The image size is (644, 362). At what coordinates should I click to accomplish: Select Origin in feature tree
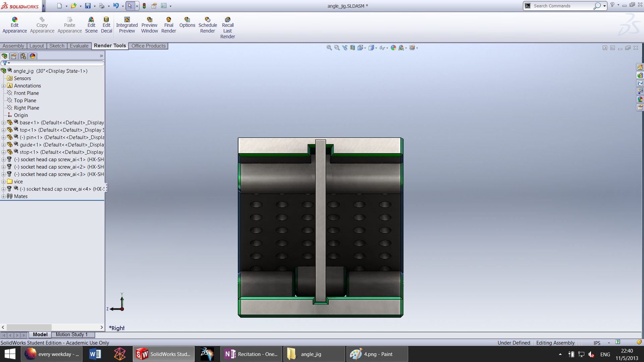(x=21, y=115)
